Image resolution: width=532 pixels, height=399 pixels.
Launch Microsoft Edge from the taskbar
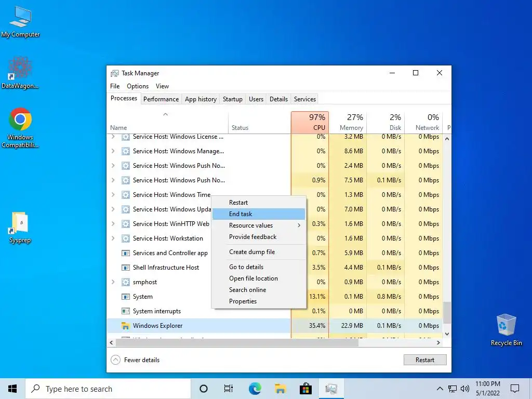coord(255,389)
